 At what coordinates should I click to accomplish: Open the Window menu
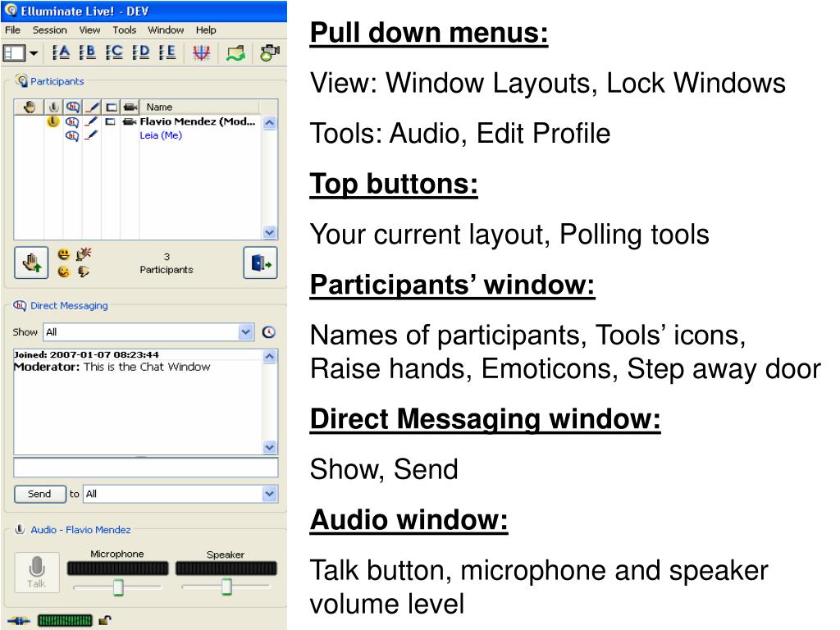click(x=166, y=30)
